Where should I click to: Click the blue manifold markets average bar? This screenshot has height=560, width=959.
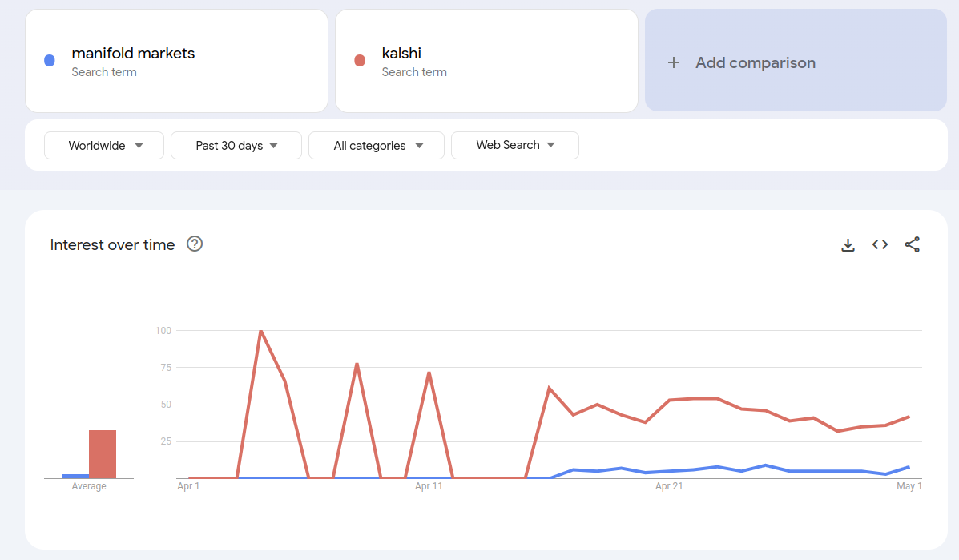tap(75, 476)
